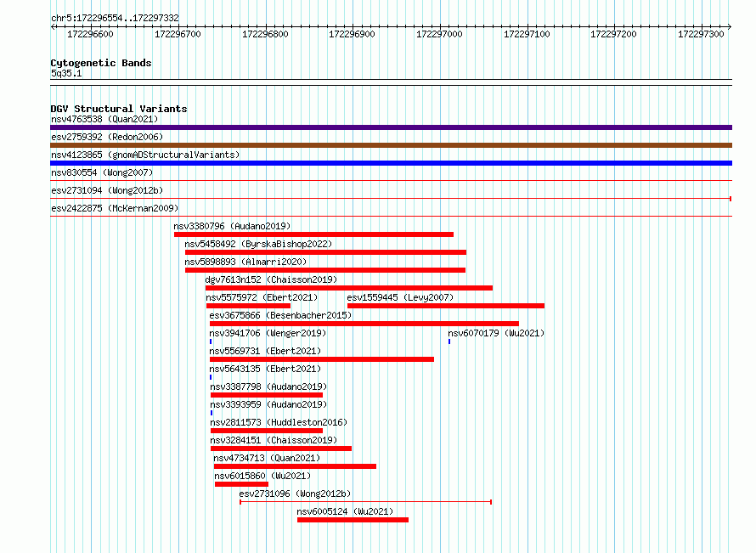Open nsv3387798 (Audano2019) variant label
This screenshot has height=553, width=756.
tap(268, 387)
